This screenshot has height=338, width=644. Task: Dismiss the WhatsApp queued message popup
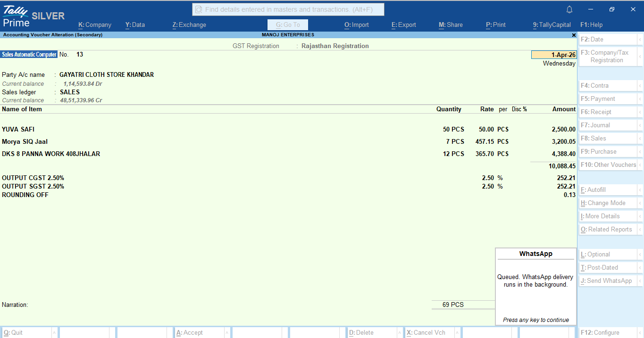pyautogui.click(x=536, y=287)
